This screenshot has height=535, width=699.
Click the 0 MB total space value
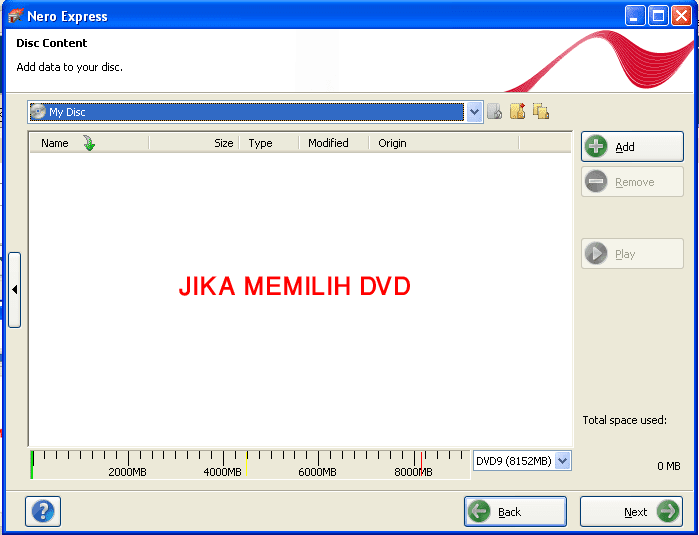(x=669, y=466)
